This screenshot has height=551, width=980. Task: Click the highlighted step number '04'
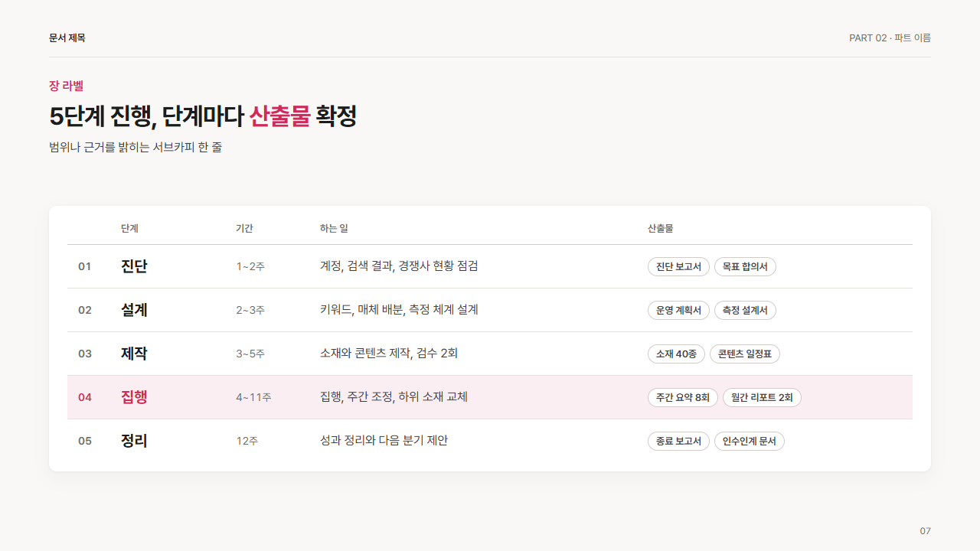(85, 397)
